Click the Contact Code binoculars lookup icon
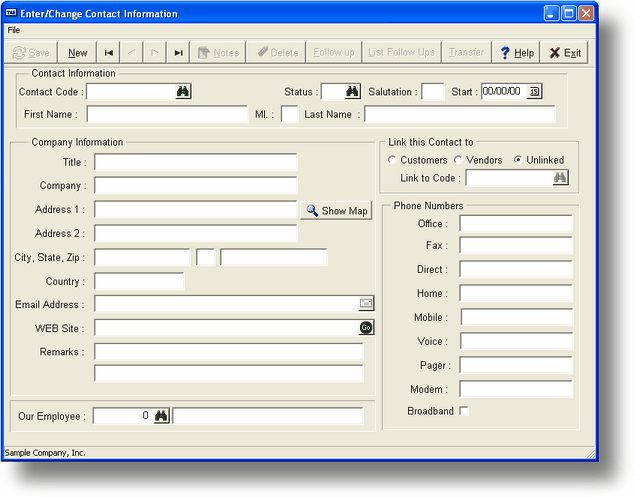 183,91
